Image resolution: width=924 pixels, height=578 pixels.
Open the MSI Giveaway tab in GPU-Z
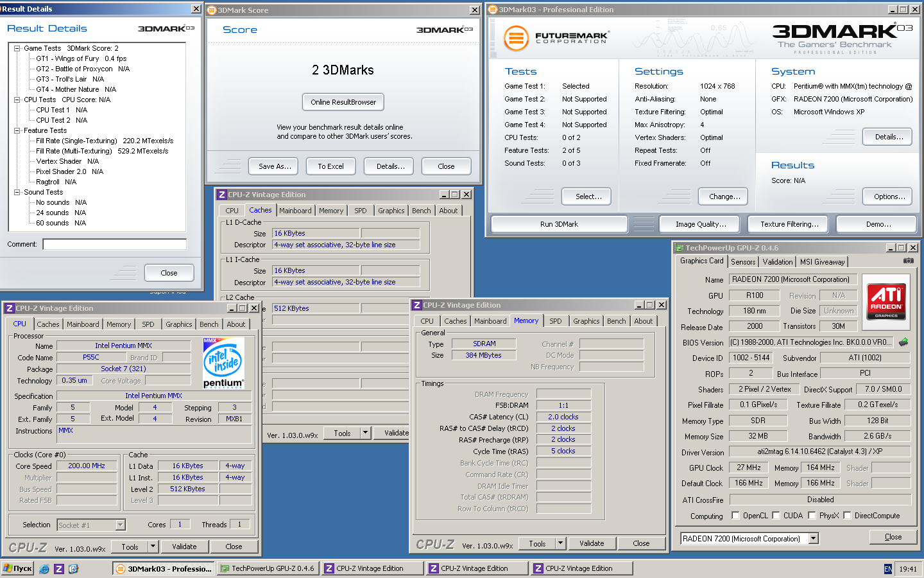coord(822,262)
